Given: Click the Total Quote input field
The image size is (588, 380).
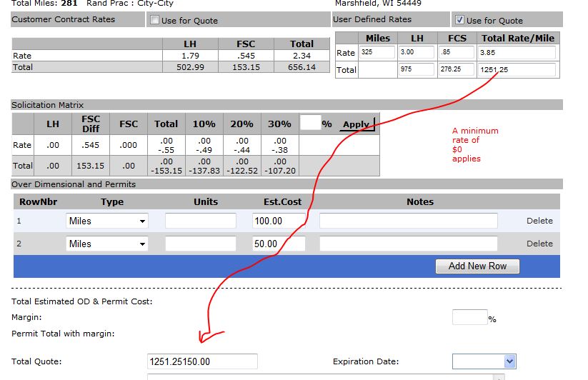Looking at the screenshot, I should click(x=202, y=361).
